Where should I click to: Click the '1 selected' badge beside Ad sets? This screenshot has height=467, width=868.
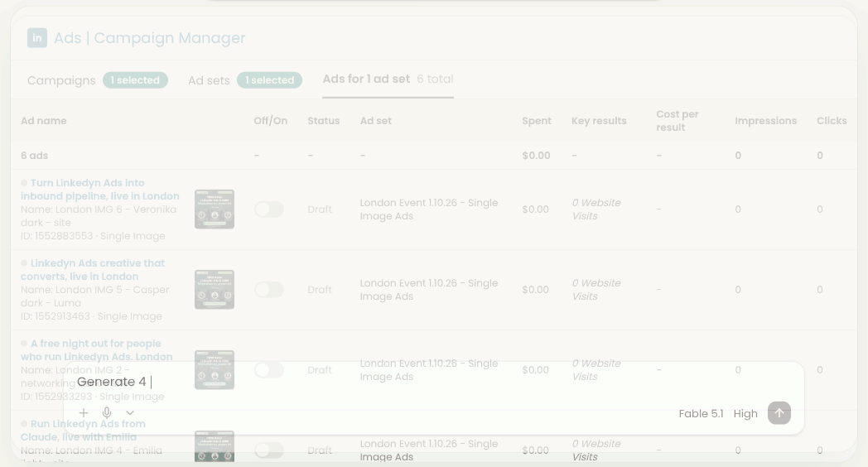[x=269, y=80]
